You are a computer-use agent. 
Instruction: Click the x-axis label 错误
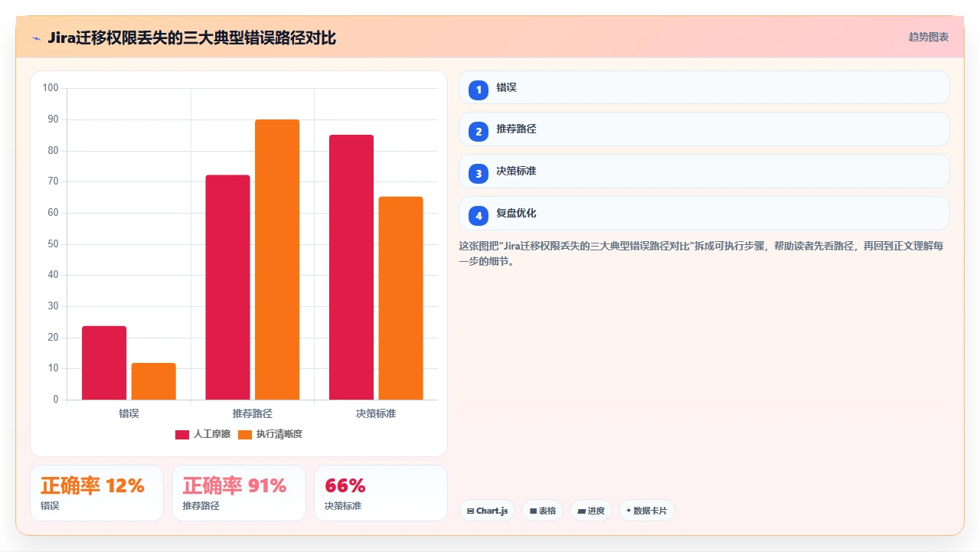pos(129,413)
